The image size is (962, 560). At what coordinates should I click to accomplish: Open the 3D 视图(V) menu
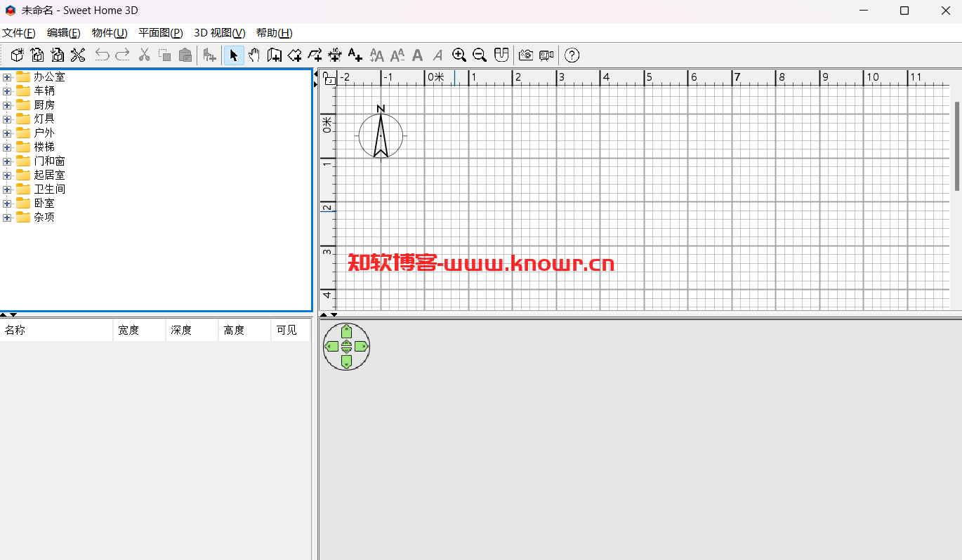[220, 33]
